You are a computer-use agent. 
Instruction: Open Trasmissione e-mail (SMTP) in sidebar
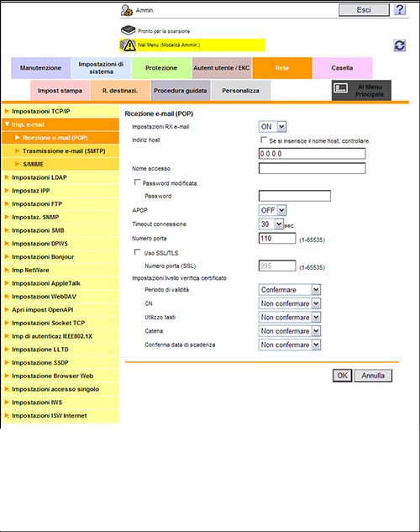pyautogui.click(x=60, y=151)
